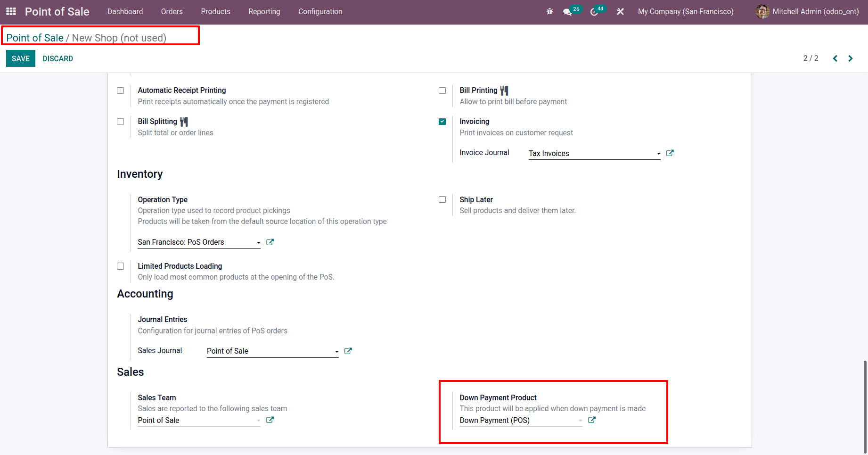Click restaurant icon beside Bill Splitting
This screenshot has height=455, width=868.
pyautogui.click(x=184, y=122)
